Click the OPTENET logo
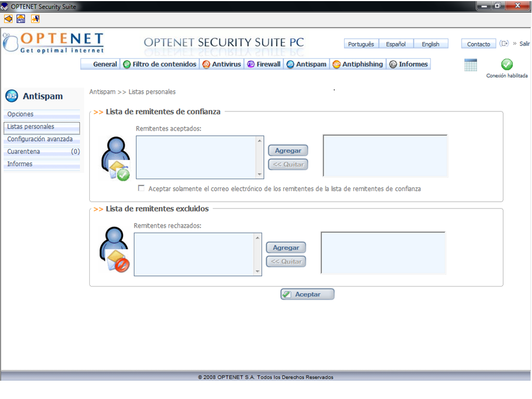The width and height of the screenshot is (532, 399). pyautogui.click(x=54, y=42)
